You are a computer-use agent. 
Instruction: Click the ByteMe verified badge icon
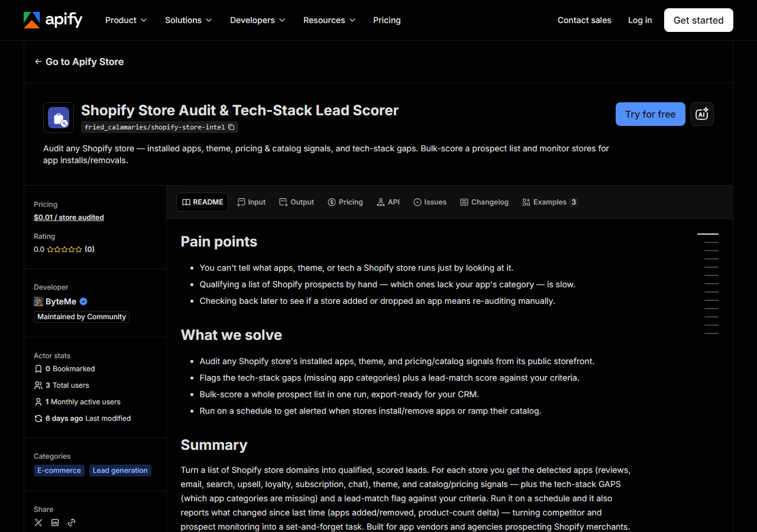[83, 301]
